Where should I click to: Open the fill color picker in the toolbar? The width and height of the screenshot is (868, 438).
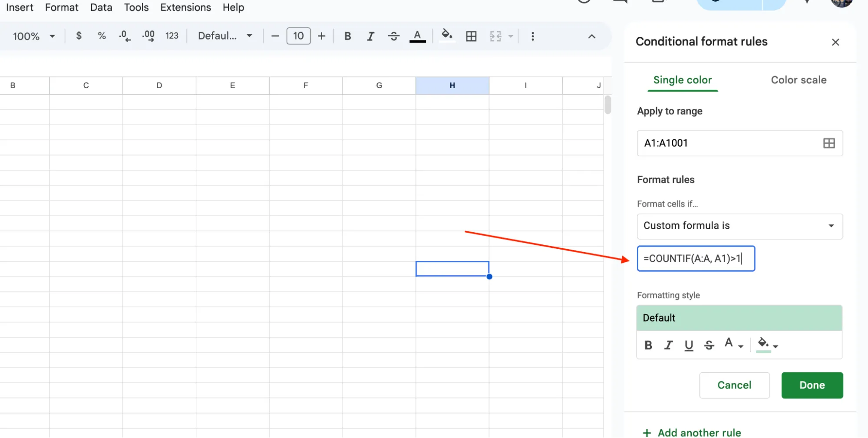click(447, 36)
